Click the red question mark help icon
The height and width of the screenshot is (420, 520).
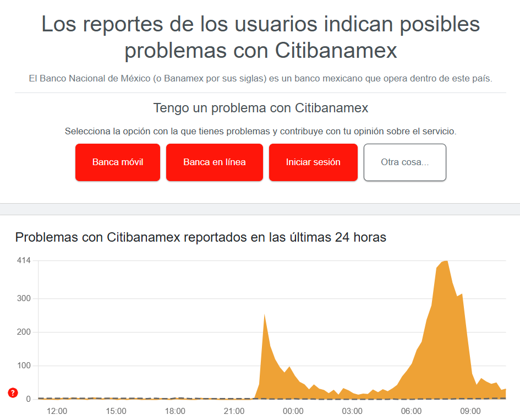[13, 393]
